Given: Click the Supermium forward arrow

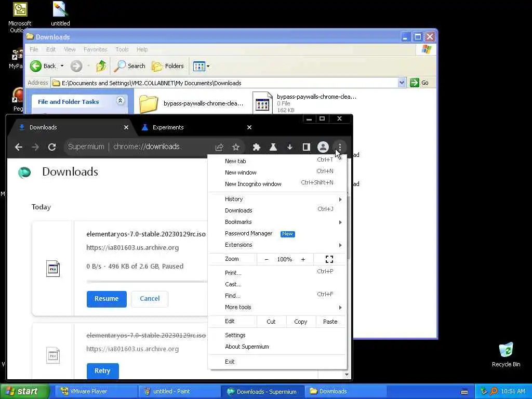Looking at the screenshot, I should pyautogui.click(x=35, y=147).
